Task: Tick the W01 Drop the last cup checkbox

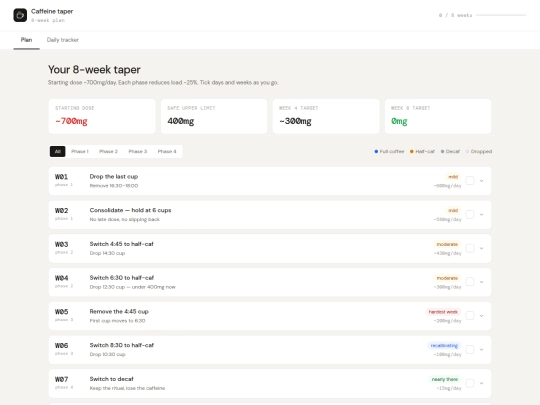Action: pyautogui.click(x=470, y=181)
